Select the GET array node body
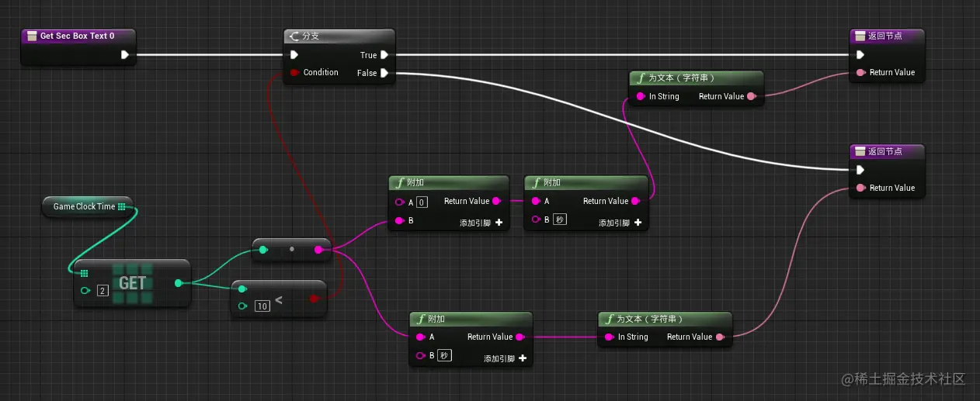 pos(132,283)
